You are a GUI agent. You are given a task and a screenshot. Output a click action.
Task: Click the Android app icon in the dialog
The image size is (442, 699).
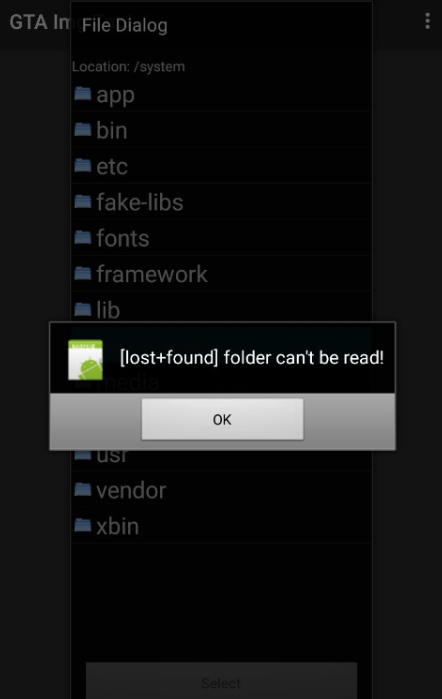tap(85, 359)
